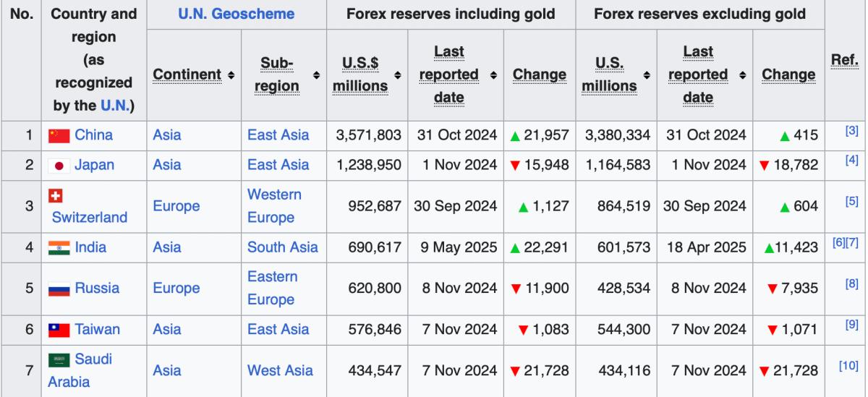The image size is (868, 397).
Task: Open reference [4] for Japan
Action: point(851,161)
